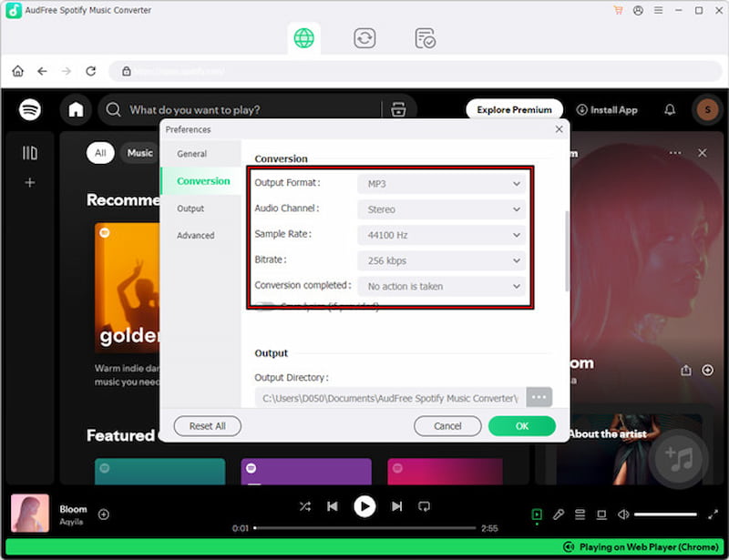
Task: Skip to the previous track
Action: (x=333, y=506)
